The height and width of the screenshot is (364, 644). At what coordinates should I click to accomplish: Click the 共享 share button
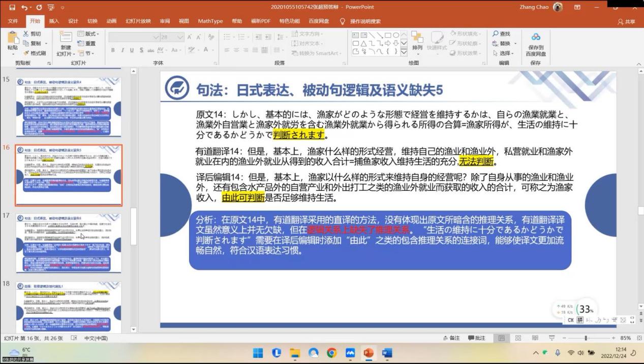(x=627, y=22)
